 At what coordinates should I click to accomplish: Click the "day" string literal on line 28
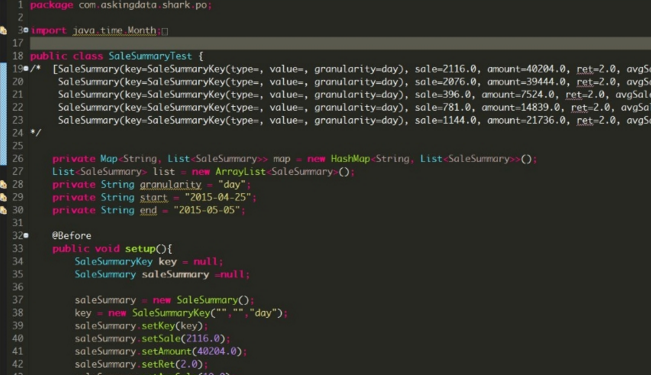pyautogui.click(x=232, y=184)
